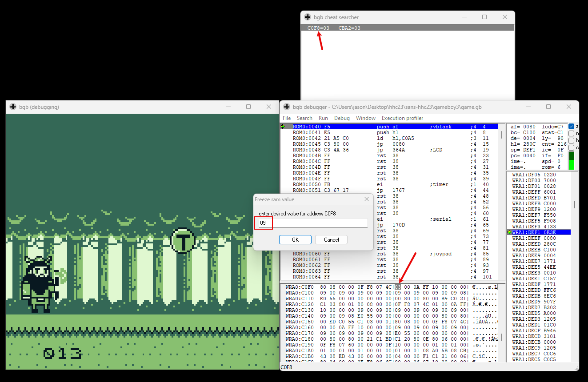This screenshot has height=382, width=588.
Task: Toggle the z flag checkbox
Action: [x=572, y=127]
